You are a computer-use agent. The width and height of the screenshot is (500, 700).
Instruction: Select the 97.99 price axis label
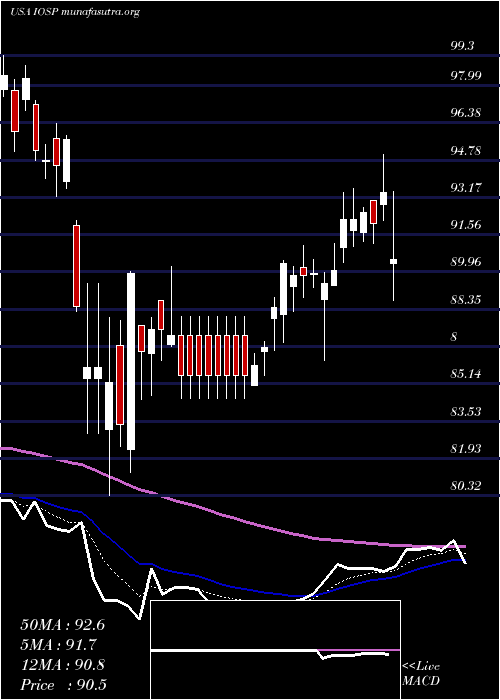(466, 75)
